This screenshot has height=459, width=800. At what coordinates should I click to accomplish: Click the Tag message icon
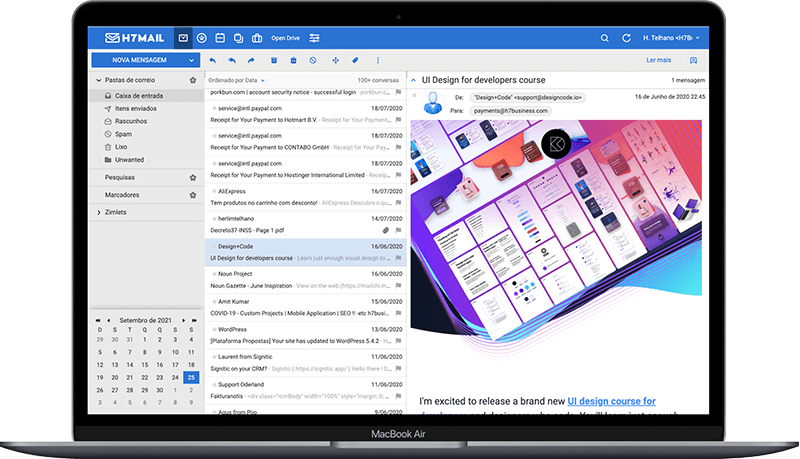pyautogui.click(x=355, y=60)
